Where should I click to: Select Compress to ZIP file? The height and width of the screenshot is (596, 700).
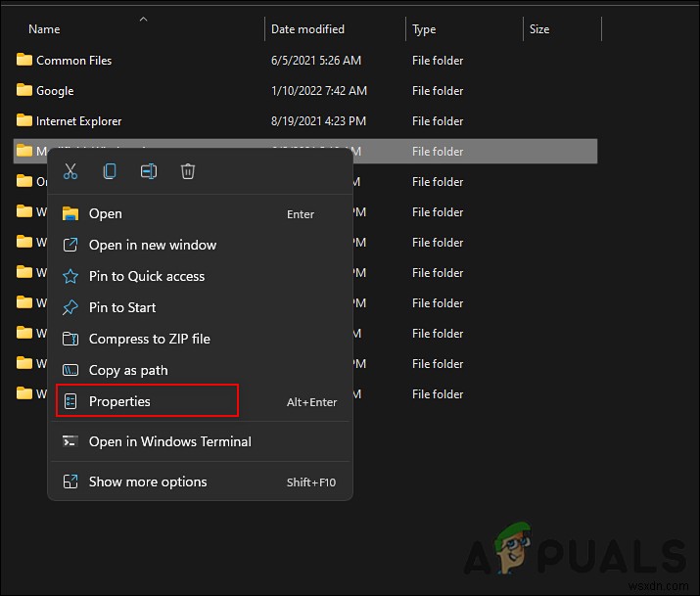tap(200, 339)
